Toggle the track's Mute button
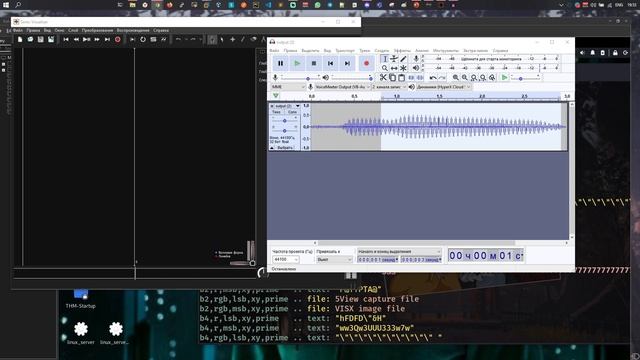640x360 pixels. [276, 112]
